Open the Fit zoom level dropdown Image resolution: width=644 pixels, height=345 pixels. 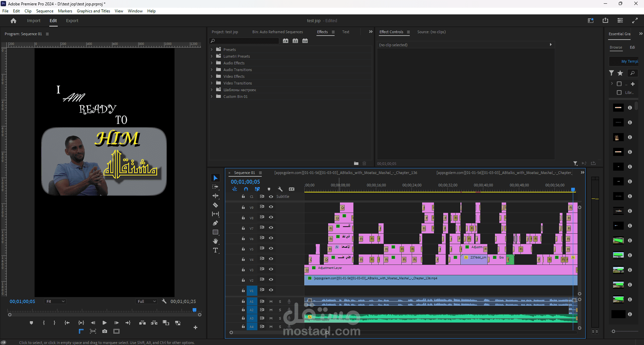point(55,301)
